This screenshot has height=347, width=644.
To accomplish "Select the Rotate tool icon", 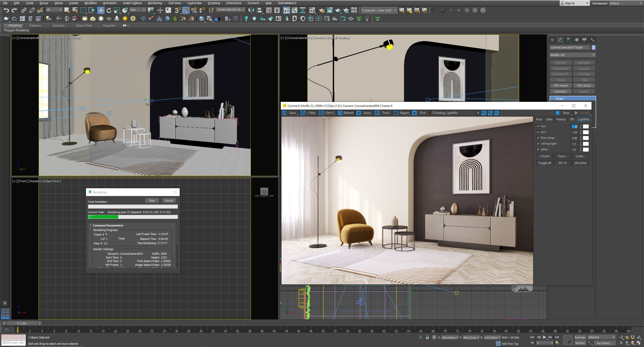I will [x=109, y=10].
